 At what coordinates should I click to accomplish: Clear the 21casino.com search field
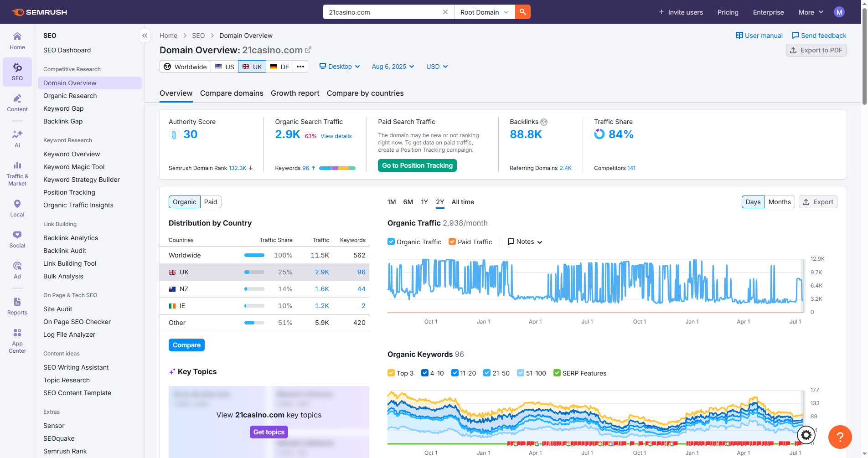(445, 12)
